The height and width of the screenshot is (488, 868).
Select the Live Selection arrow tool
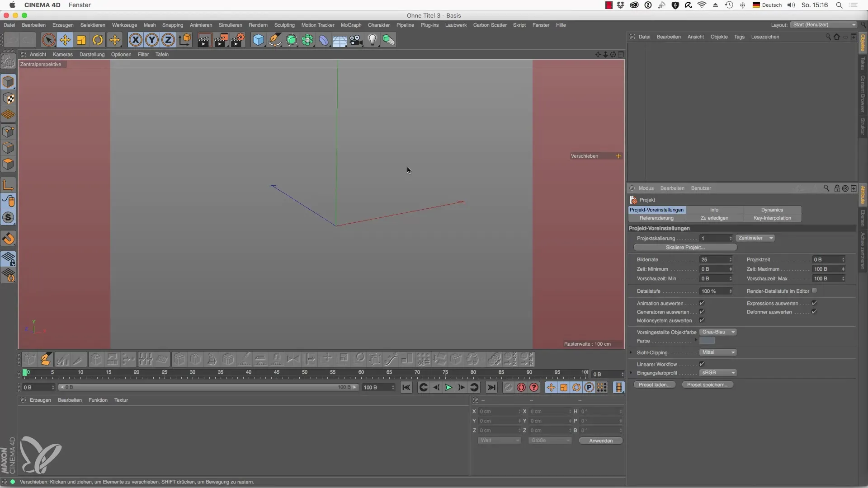(48, 40)
